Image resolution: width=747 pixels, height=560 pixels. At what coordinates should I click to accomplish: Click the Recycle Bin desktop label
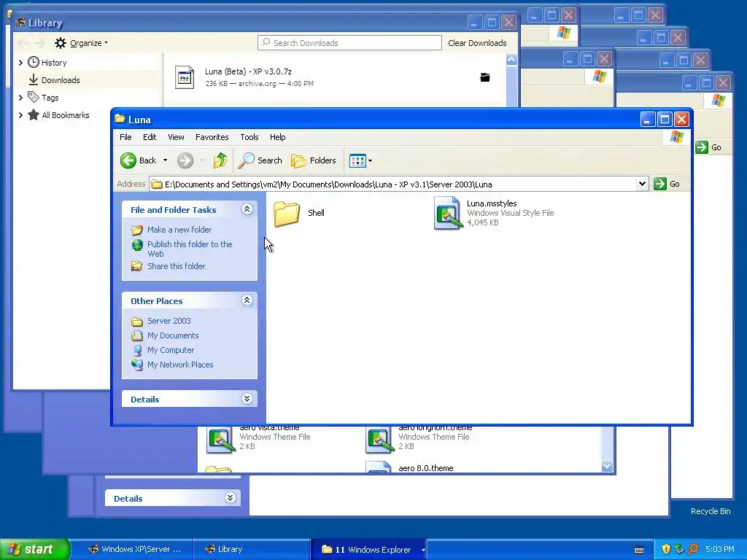coord(711,511)
